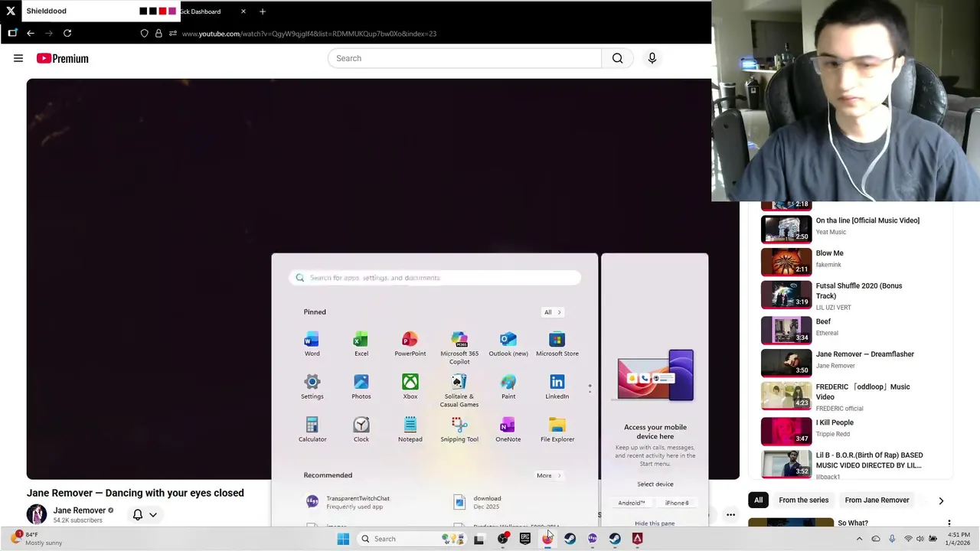Image resolution: width=980 pixels, height=551 pixels.
Task: Launch Paint from Start menu
Action: (508, 387)
